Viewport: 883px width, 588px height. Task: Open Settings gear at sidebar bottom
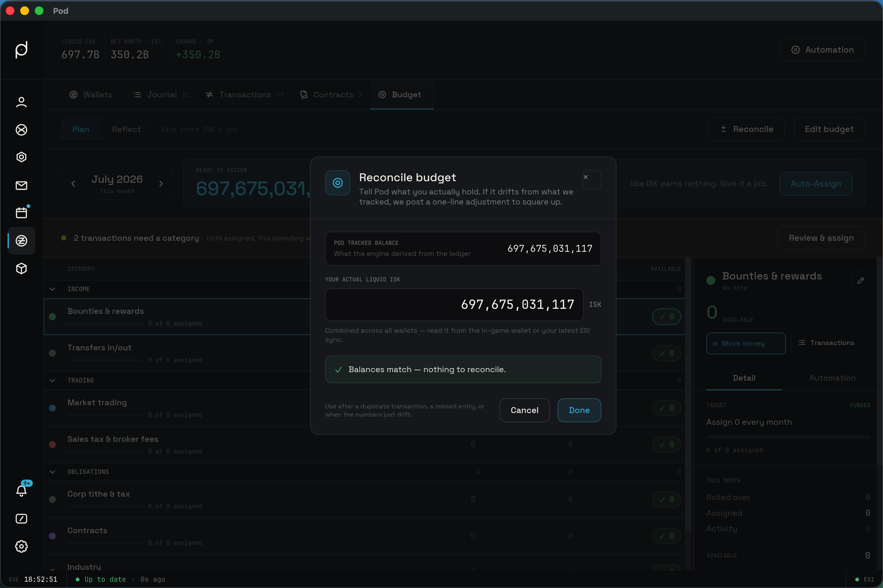point(21,546)
